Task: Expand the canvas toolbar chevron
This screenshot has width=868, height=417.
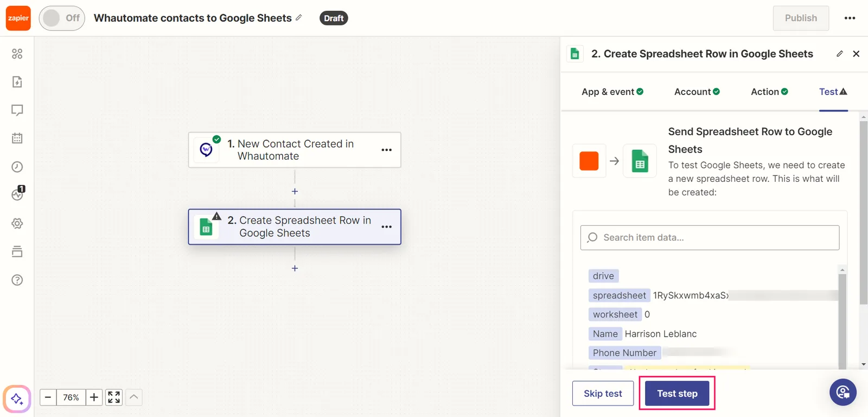Action: [134, 397]
